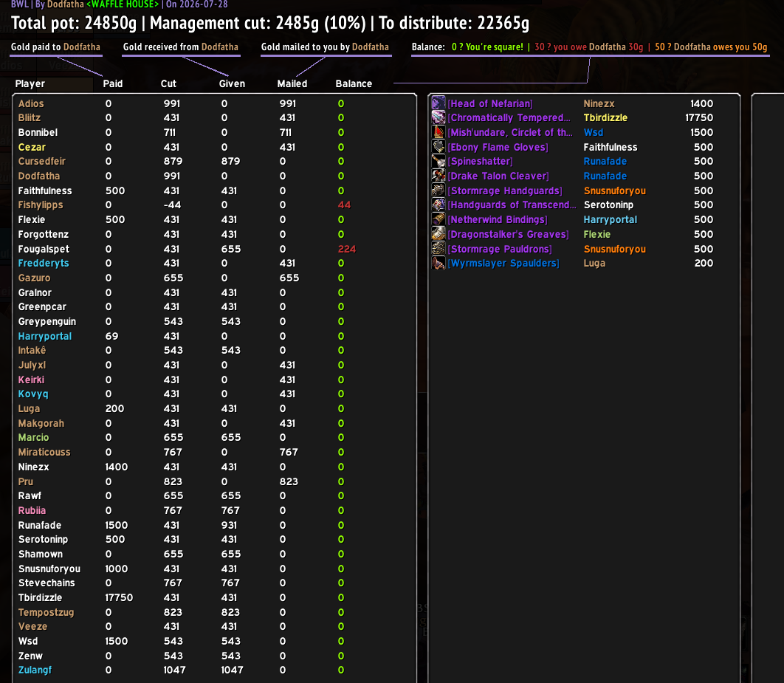This screenshot has height=683, width=784.
Task: Click the 'Gold received from Dodfatha' legend
Action: click(181, 47)
